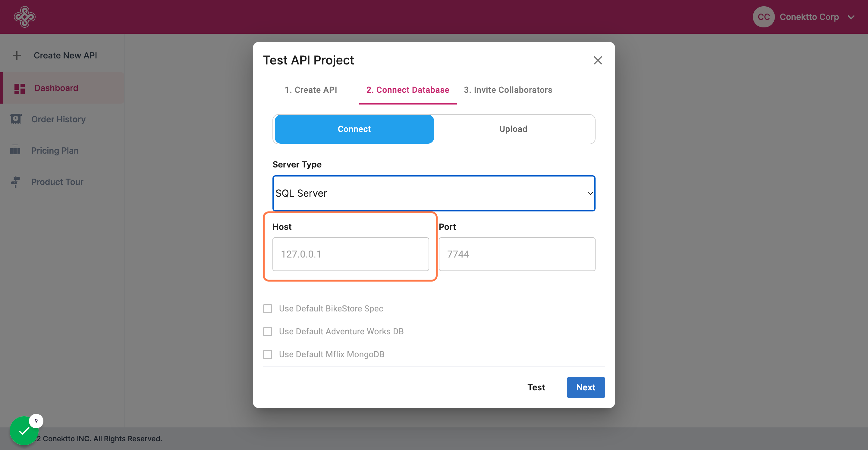
Task: Click the plus icon for Create New API
Action: [x=17, y=55]
